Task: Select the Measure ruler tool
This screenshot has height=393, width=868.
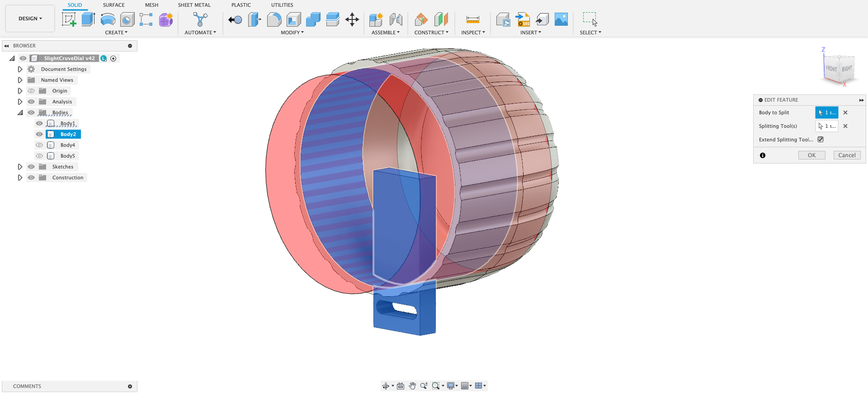Action: 473,19
